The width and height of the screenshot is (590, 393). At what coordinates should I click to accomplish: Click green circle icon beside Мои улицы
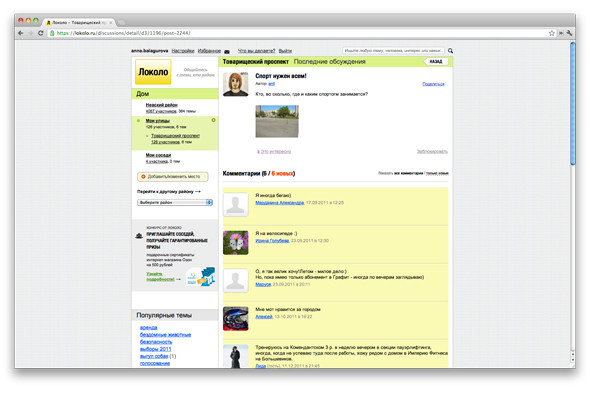(x=213, y=120)
